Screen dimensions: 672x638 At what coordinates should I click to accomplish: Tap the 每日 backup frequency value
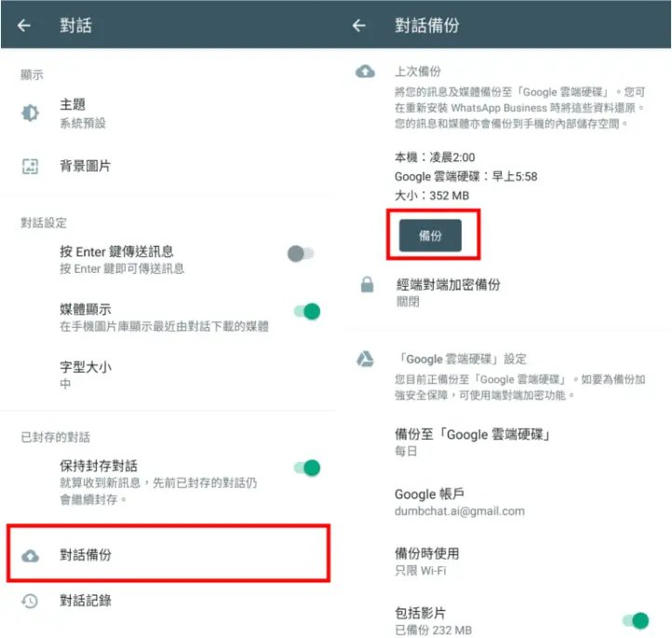406,451
